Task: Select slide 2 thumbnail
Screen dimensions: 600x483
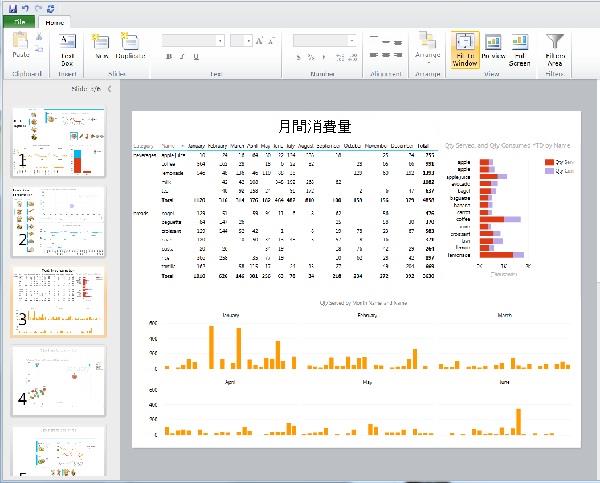Action: click(x=58, y=222)
